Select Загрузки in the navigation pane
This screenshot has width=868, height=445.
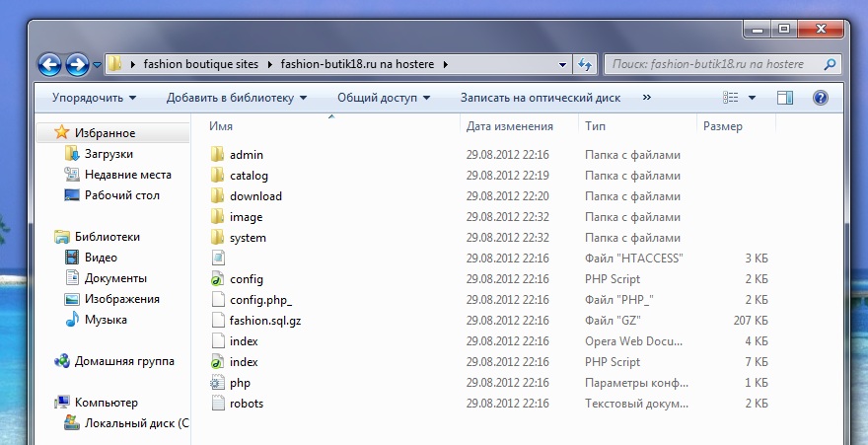[x=108, y=154]
